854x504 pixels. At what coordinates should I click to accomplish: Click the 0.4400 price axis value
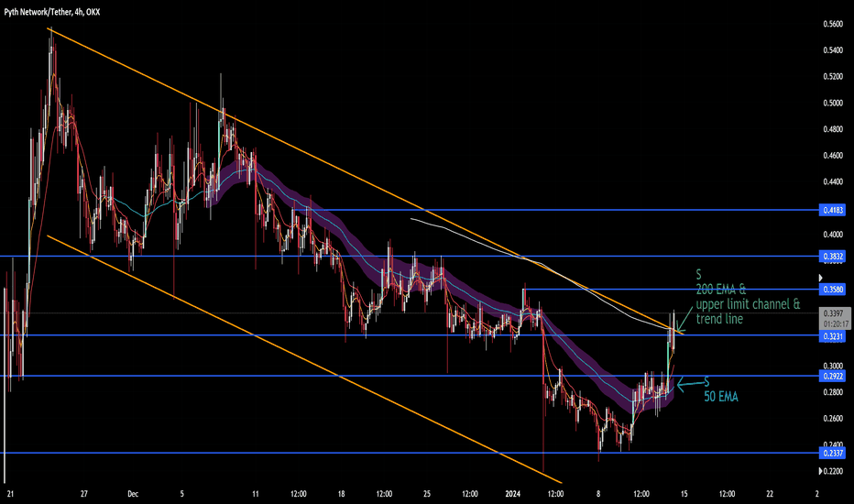click(833, 181)
